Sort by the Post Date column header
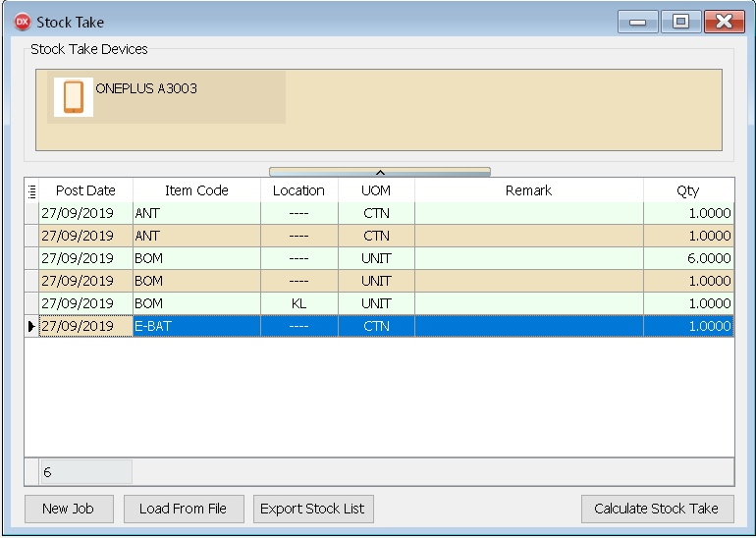 [x=85, y=190]
